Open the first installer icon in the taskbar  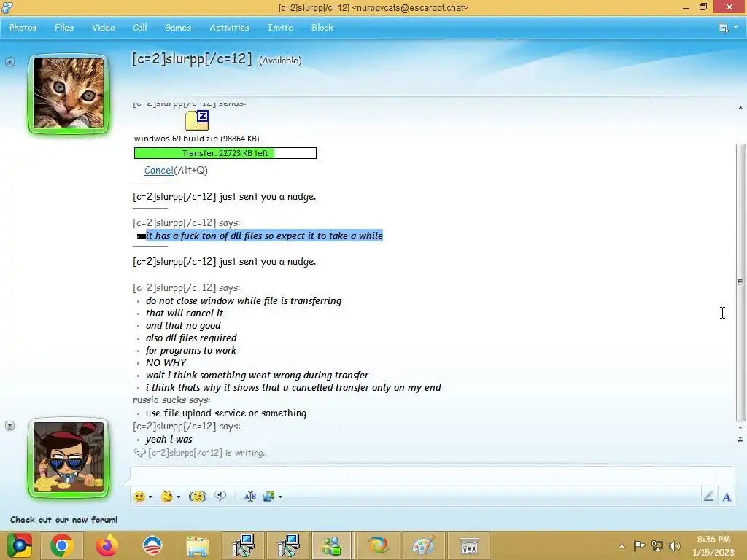click(x=243, y=545)
